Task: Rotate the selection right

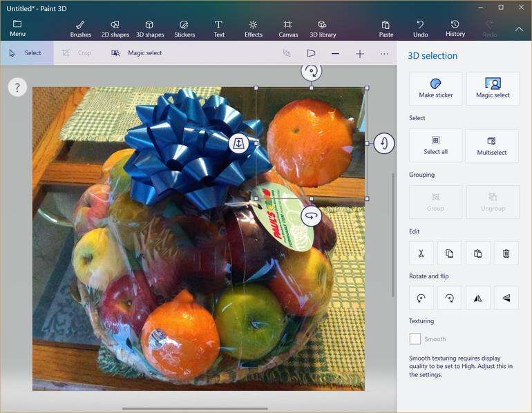Action: coord(450,298)
